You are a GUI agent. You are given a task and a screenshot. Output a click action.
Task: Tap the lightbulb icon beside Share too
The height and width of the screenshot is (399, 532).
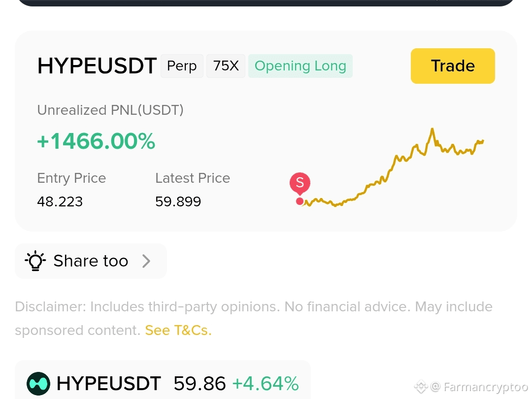35,261
